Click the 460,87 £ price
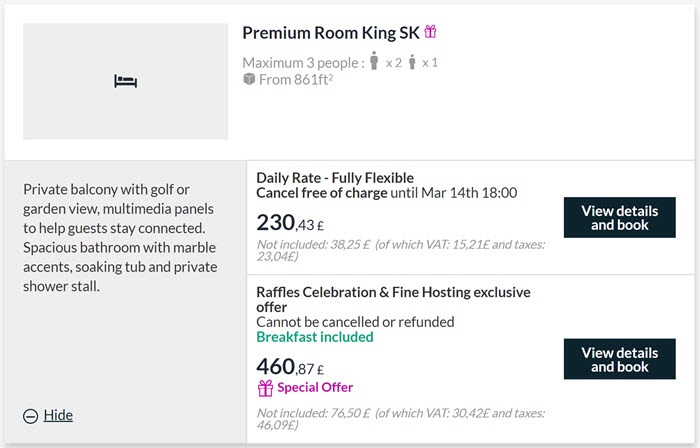700x448 pixels. [290, 367]
